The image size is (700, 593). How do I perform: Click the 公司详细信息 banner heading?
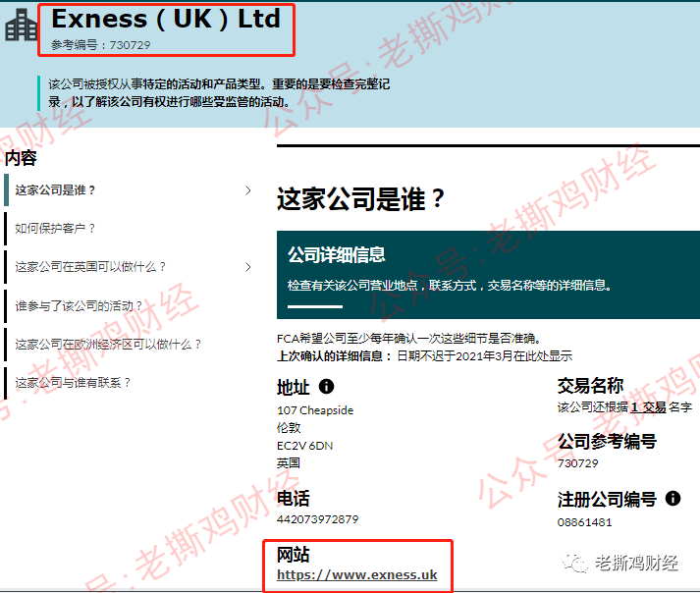coord(336,255)
